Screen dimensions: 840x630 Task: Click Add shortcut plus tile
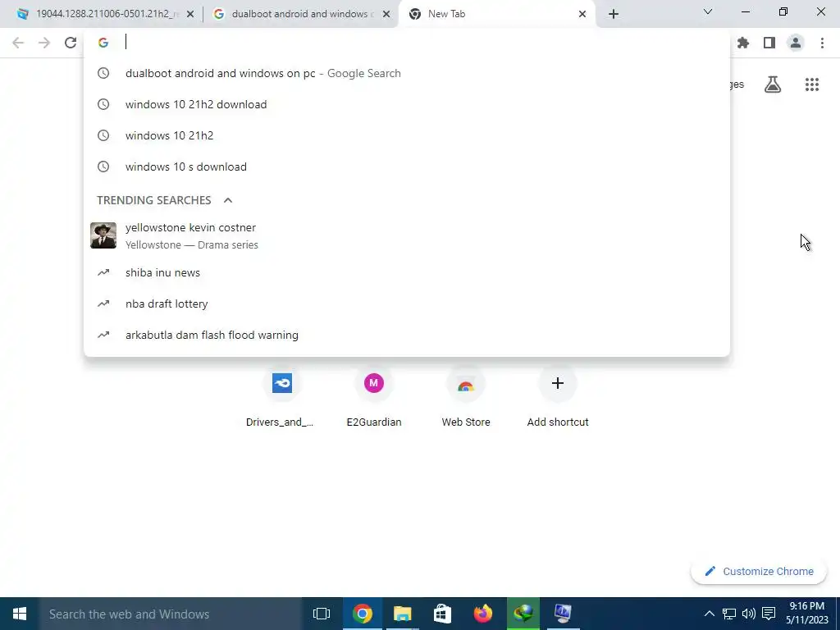click(558, 398)
